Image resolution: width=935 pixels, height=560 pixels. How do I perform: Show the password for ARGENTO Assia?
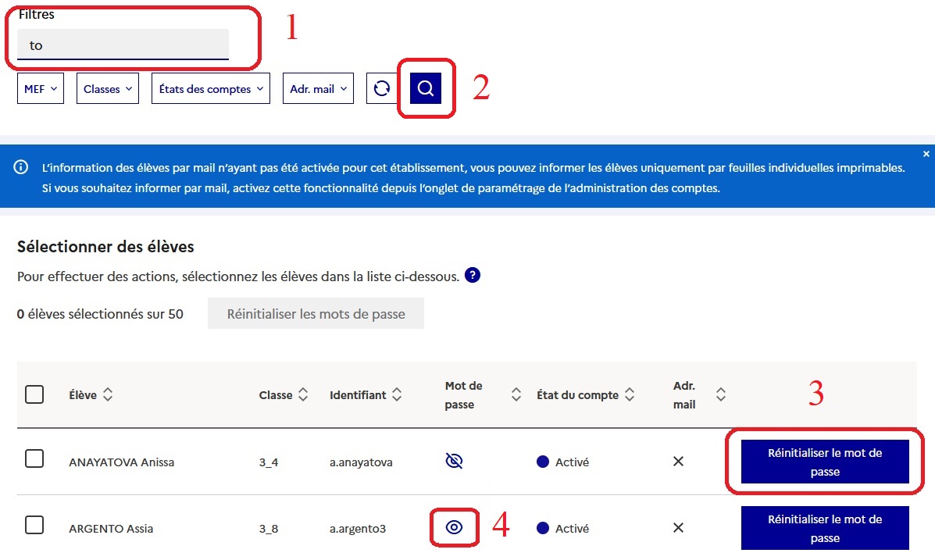point(454,527)
